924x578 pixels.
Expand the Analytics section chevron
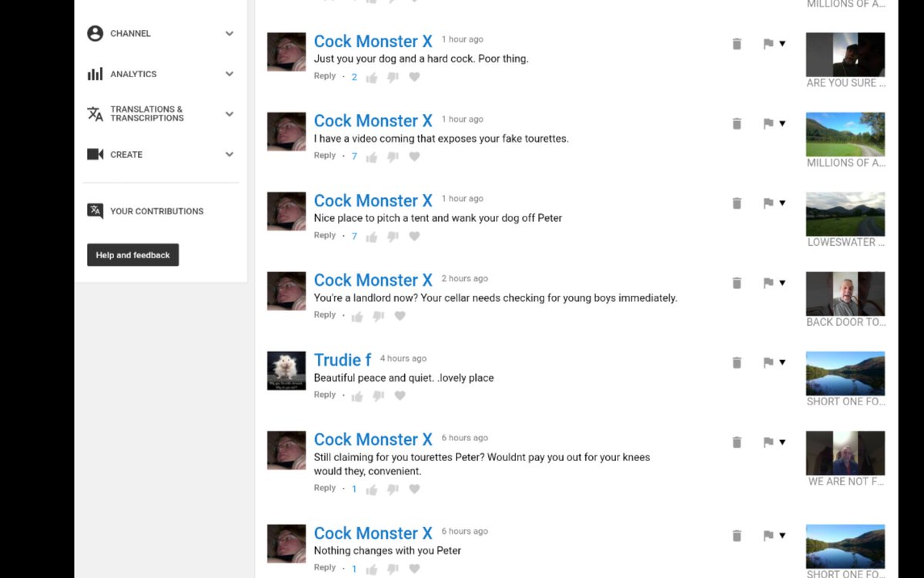pyautogui.click(x=229, y=74)
